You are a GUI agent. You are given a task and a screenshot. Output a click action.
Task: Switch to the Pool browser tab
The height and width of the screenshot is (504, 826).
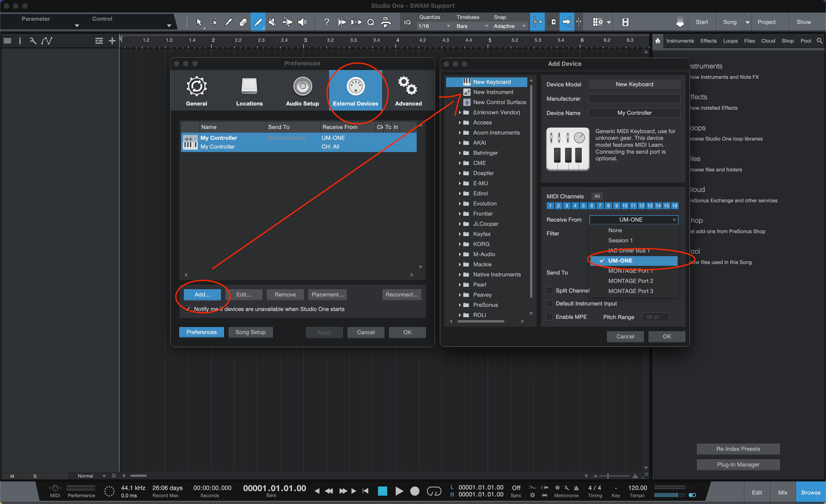tap(805, 41)
